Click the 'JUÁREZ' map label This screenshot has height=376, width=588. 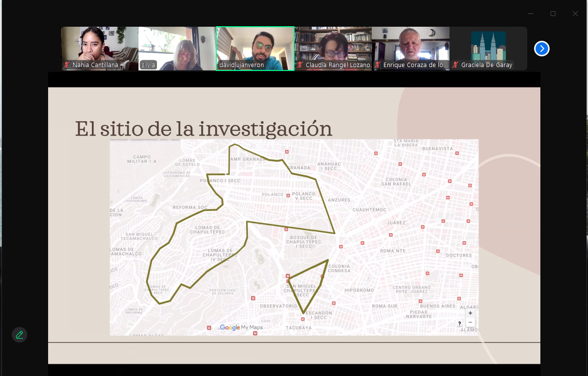(x=397, y=222)
